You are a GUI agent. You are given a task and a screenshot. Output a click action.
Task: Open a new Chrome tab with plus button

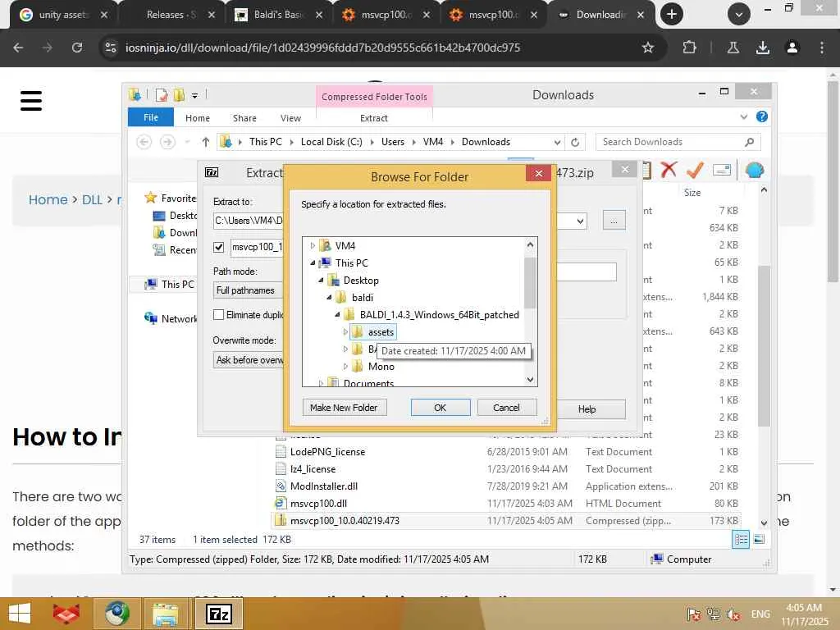click(671, 15)
